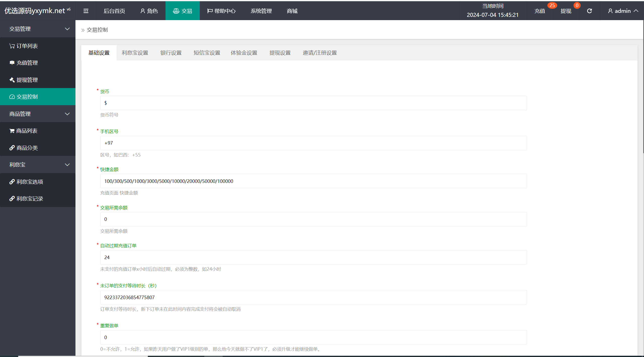Switch to 利息宝设置 tab

135,53
